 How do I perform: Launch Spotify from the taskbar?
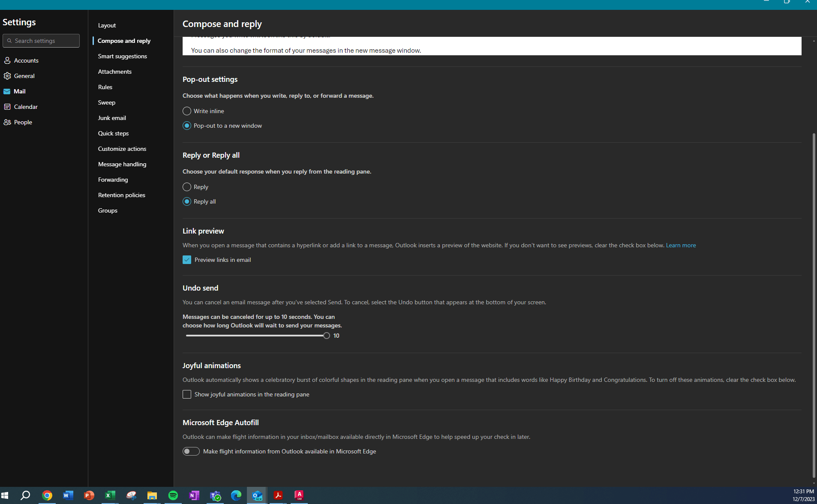tap(173, 495)
